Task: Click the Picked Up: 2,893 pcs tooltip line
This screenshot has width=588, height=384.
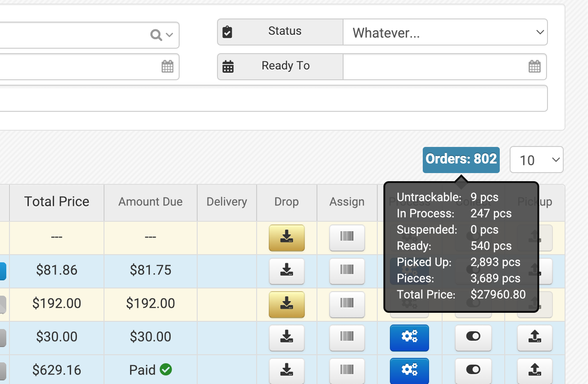Action: pos(458,263)
